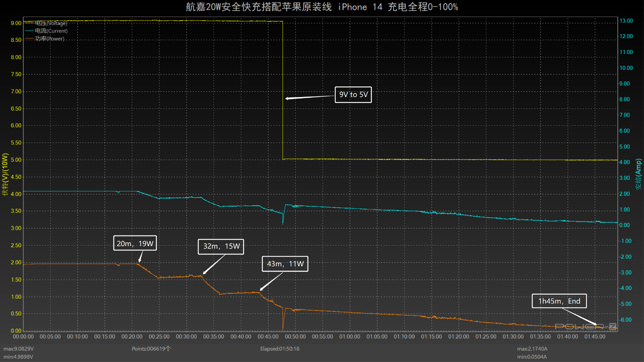644x362 pixels.
Task: Click the 00:35:00 time axis label
Action: pos(214,336)
